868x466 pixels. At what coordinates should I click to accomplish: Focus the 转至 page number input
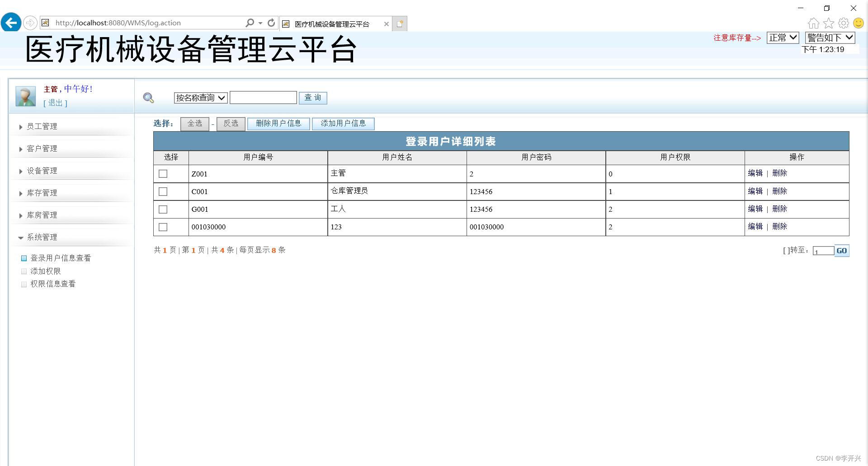point(823,251)
